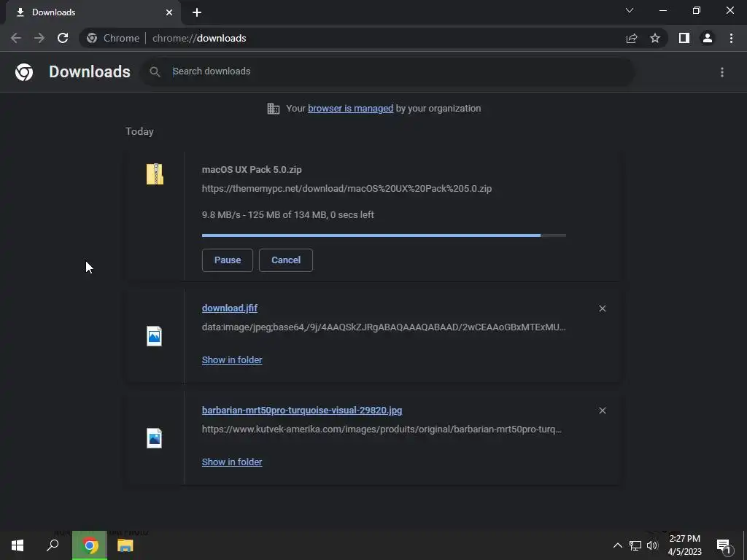Bookmark this page with the star icon
The width and height of the screenshot is (747, 560).
[x=655, y=38]
